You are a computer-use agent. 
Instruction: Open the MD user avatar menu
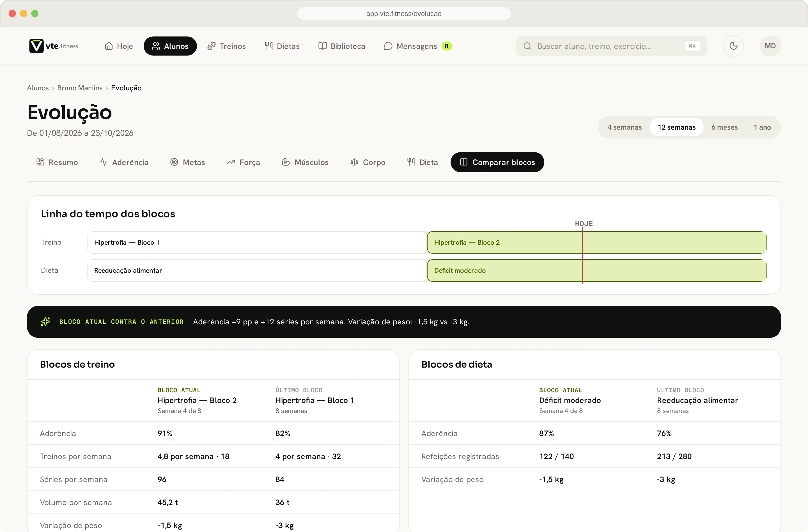pyautogui.click(x=770, y=46)
